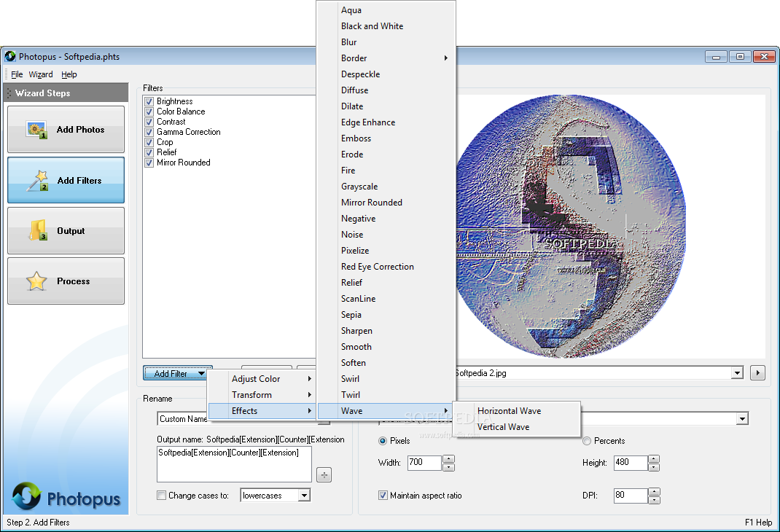
Task: Apply Black and White effect
Action: pos(386,26)
